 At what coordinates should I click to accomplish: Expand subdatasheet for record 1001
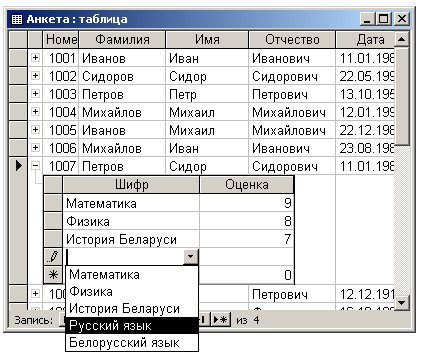(35, 58)
